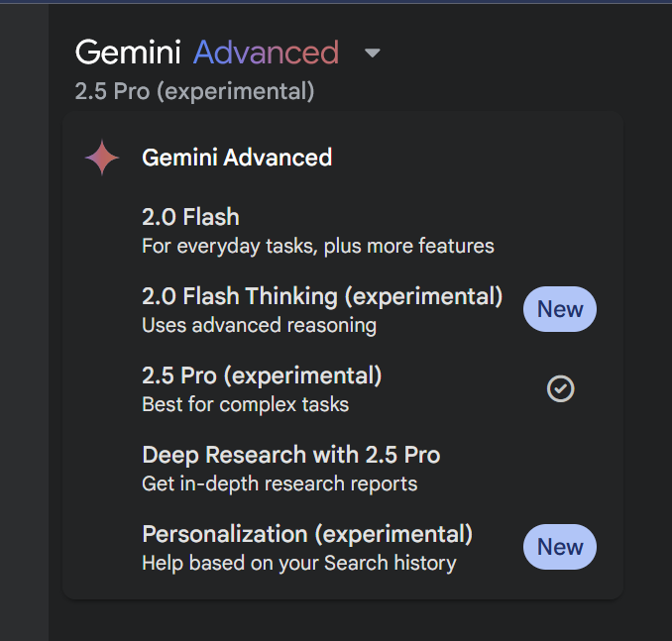The height and width of the screenshot is (641, 672).
Task: Select 2.5 Pro (experimental) in the menu list
Action: click(262, 375)
